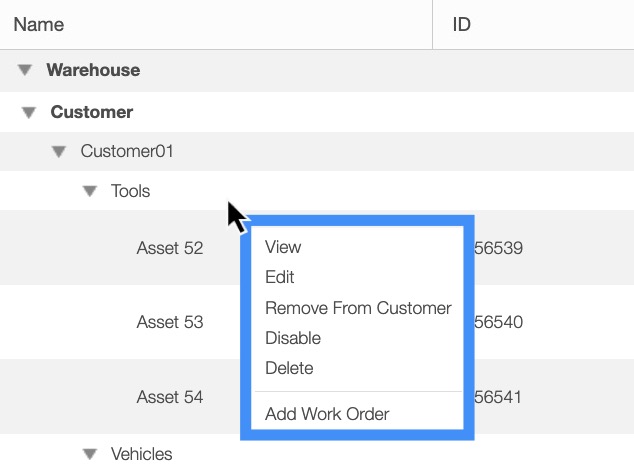Click the Warehouse group label
Image resolution: width=634 pixels, height=470 pixels.
tap(93, 71)
